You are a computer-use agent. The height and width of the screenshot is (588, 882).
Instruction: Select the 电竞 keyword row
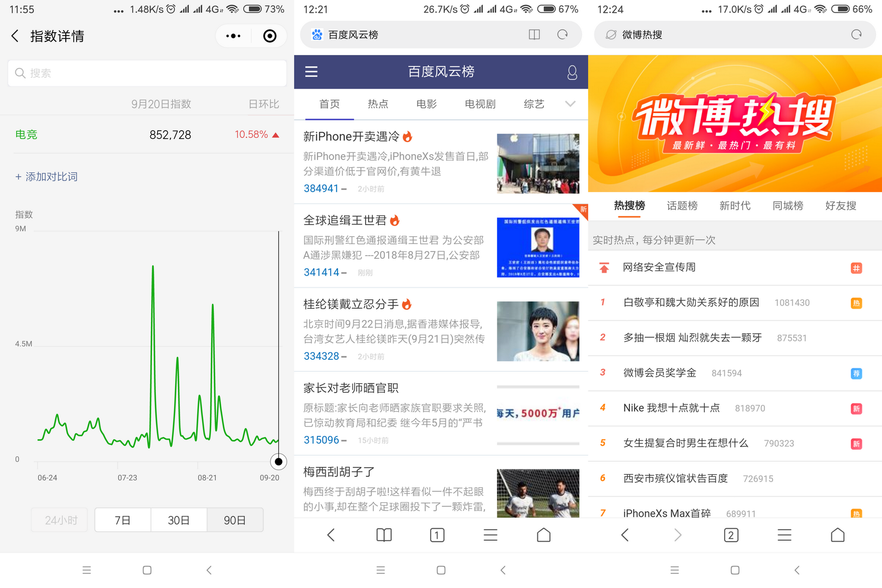coord(147,134)
